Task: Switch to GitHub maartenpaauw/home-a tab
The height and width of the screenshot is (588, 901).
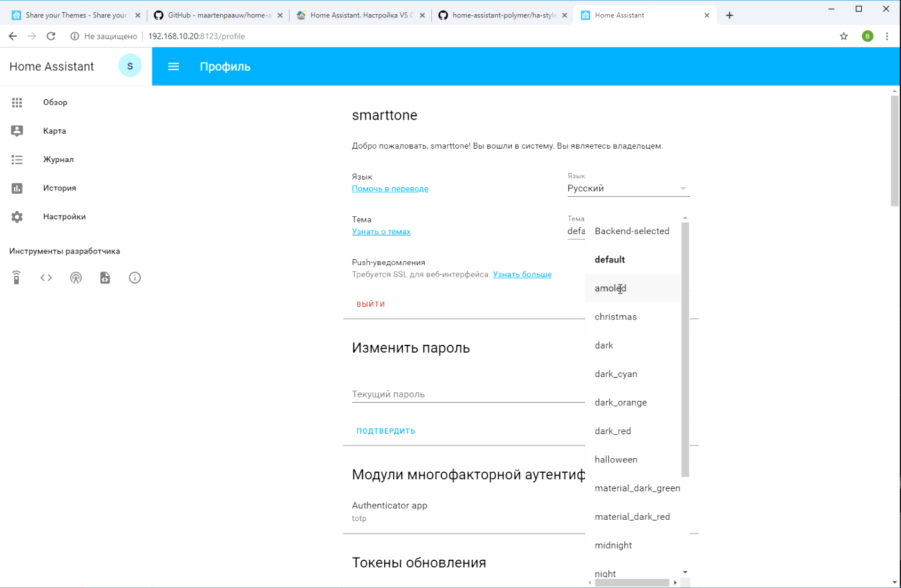Action: pos(218,15)
